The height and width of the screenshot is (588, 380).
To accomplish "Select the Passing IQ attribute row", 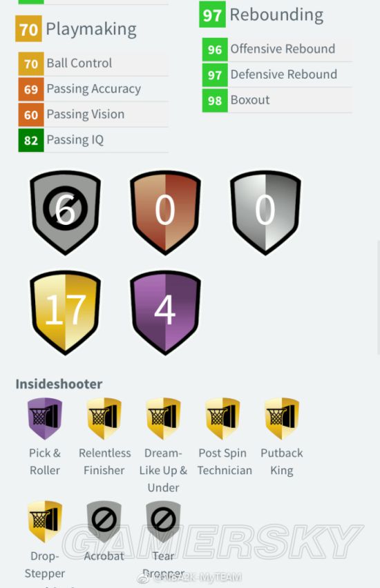I will click(93, 140).
